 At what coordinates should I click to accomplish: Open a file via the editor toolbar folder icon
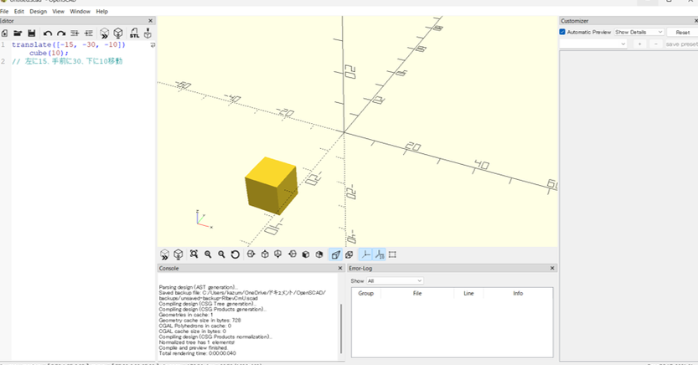(x=18, y=33)
